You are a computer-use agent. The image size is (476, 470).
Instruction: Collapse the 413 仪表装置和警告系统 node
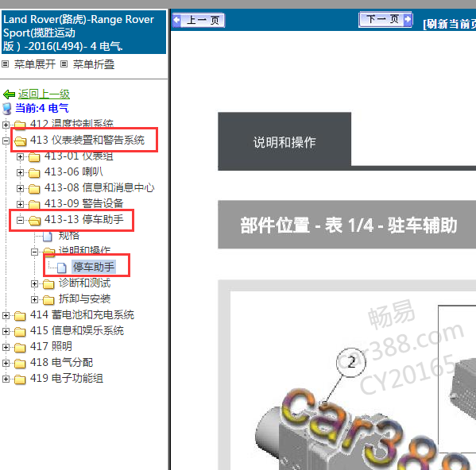pos(6,141)
